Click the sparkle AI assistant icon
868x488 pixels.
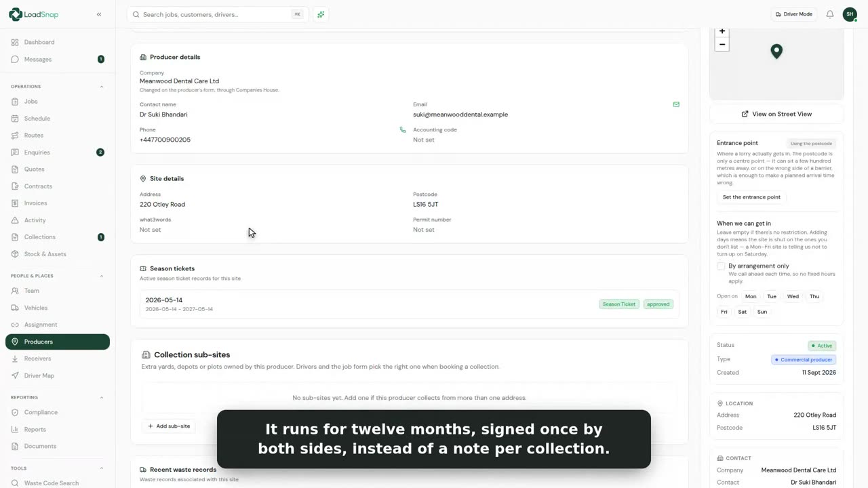pyautogui.click(x=321, y=14)
